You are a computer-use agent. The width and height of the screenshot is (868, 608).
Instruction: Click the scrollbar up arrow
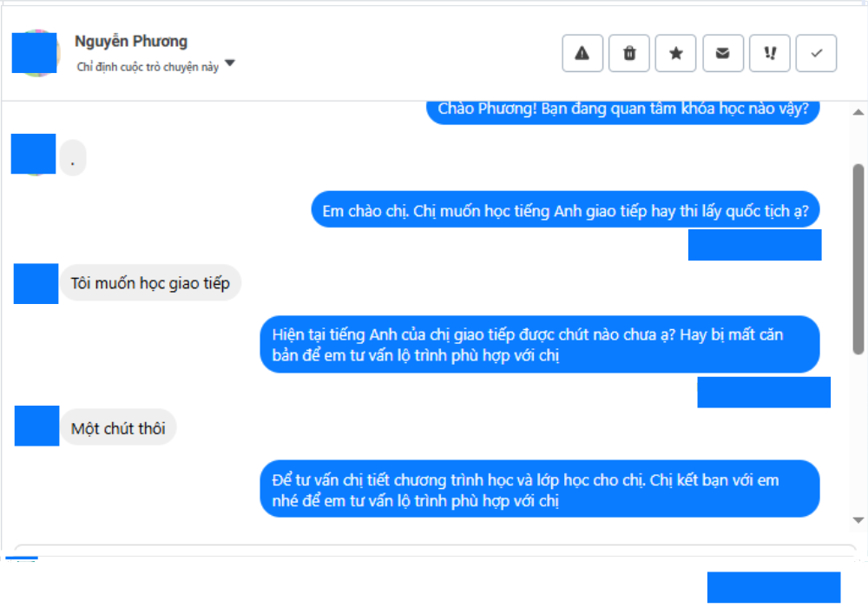pyautogui.click(x=858, y=112)
